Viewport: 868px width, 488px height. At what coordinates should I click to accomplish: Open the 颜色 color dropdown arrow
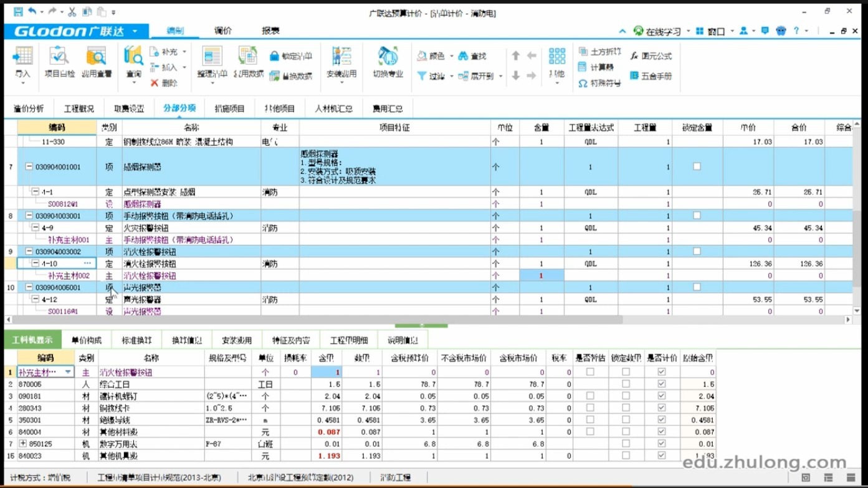tap(451, 56)
